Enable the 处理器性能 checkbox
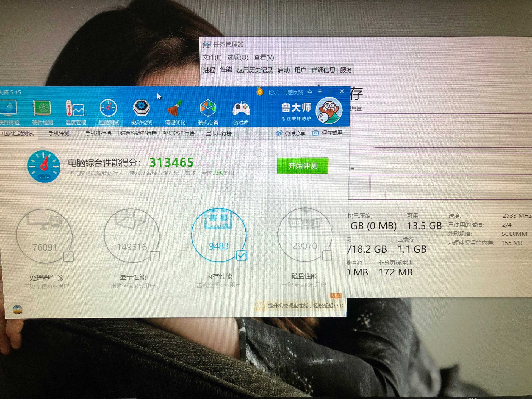532x399 pixels. click(68, 257)
